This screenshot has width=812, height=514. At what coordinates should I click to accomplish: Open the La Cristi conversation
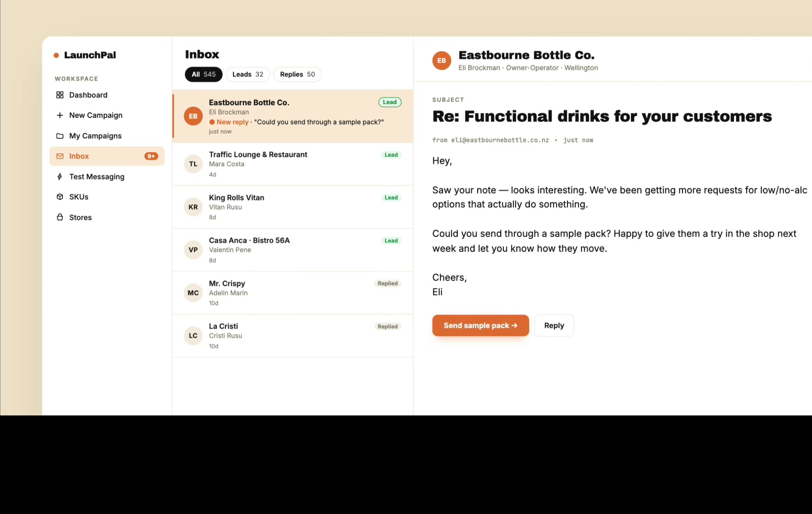(x=293, y=336)
